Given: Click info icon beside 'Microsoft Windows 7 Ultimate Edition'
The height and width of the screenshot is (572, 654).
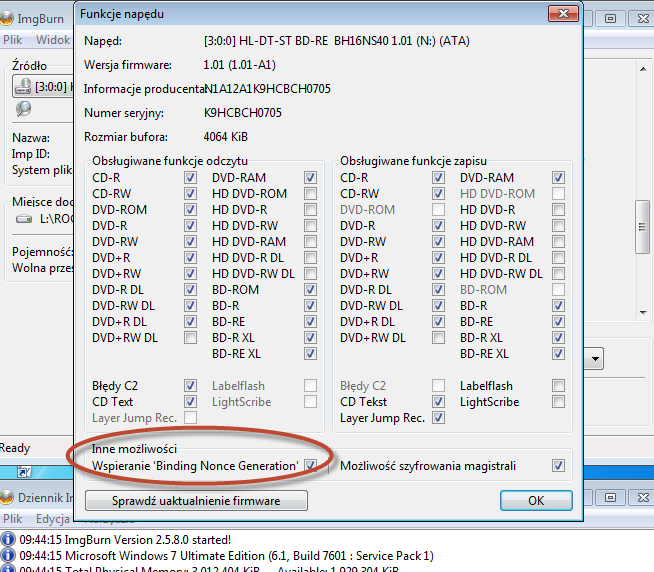Looking at the screenshot, I should [x=8, y=556].
